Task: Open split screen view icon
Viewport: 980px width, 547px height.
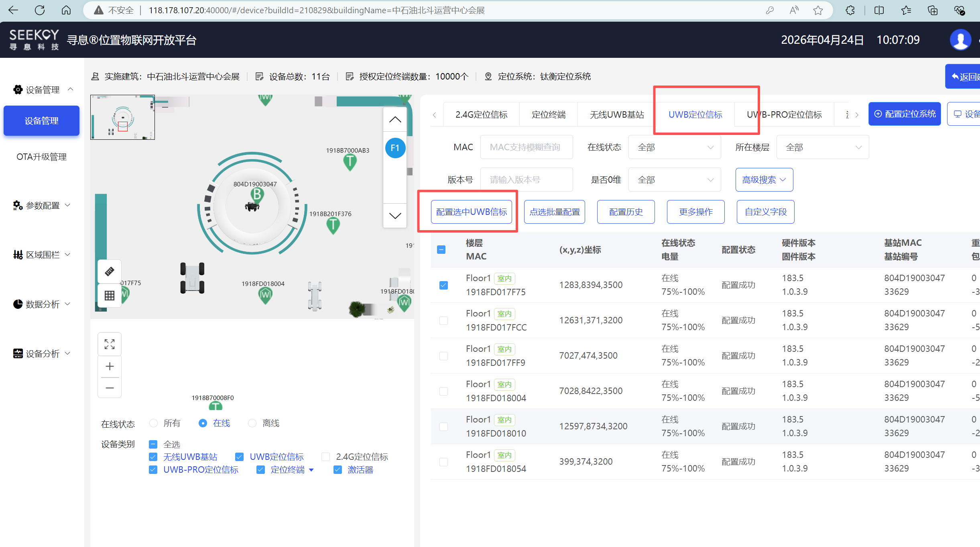Action: click(x=879, y=10)
